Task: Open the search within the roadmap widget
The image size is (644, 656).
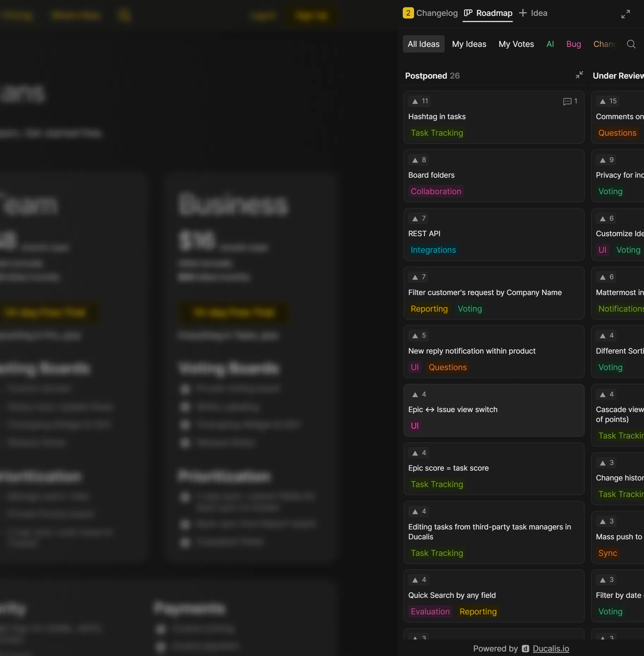Action: pyautogui.click(x=631, y=44)
